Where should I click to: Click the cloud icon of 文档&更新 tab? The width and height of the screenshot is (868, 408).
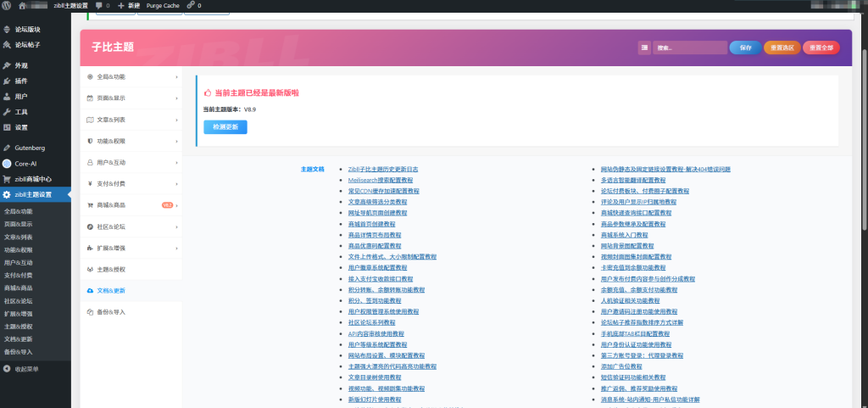[x=90, y=291]
